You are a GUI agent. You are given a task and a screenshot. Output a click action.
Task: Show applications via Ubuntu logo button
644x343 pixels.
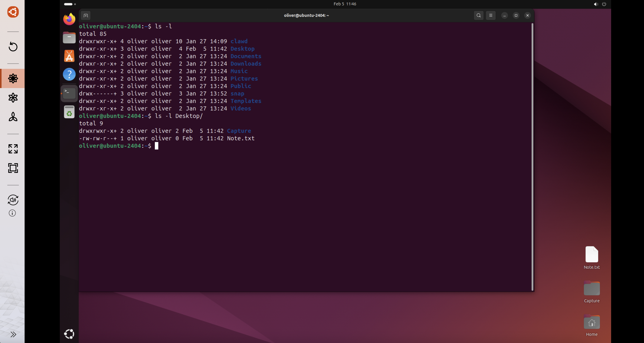click(69, 334)
